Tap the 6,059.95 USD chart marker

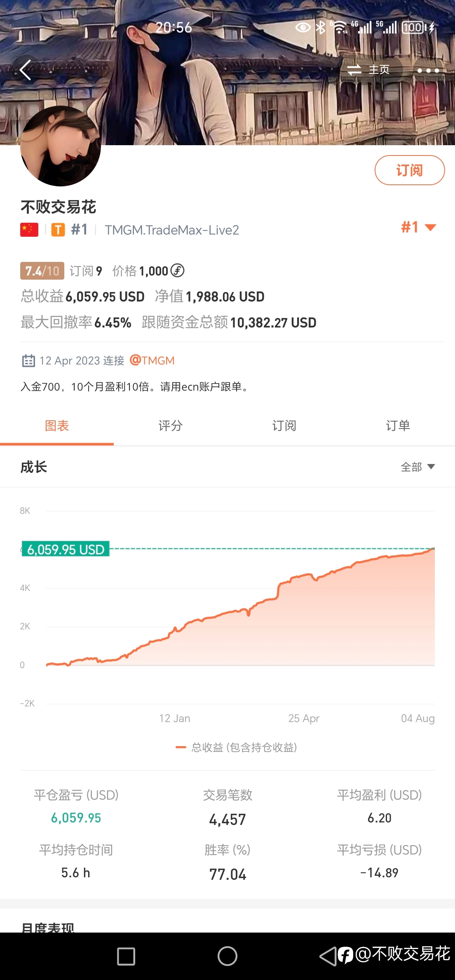[66, 549]
